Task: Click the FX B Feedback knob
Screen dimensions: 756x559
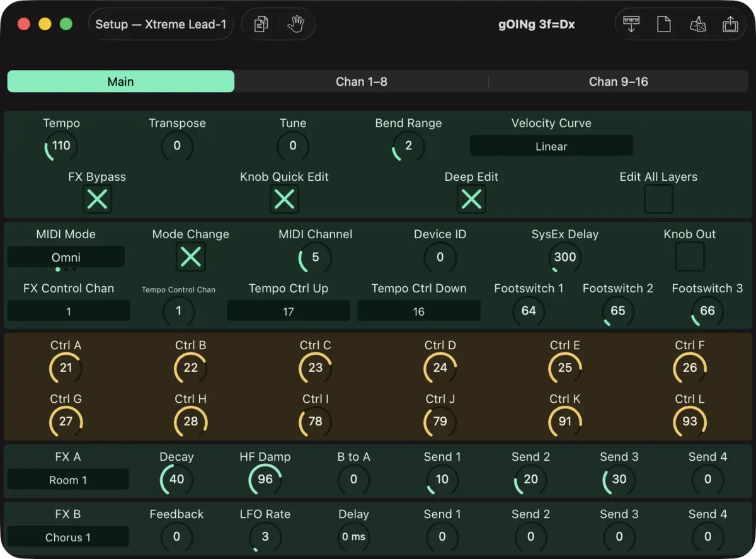Action: pyautogui.click(x=176, y=536)
